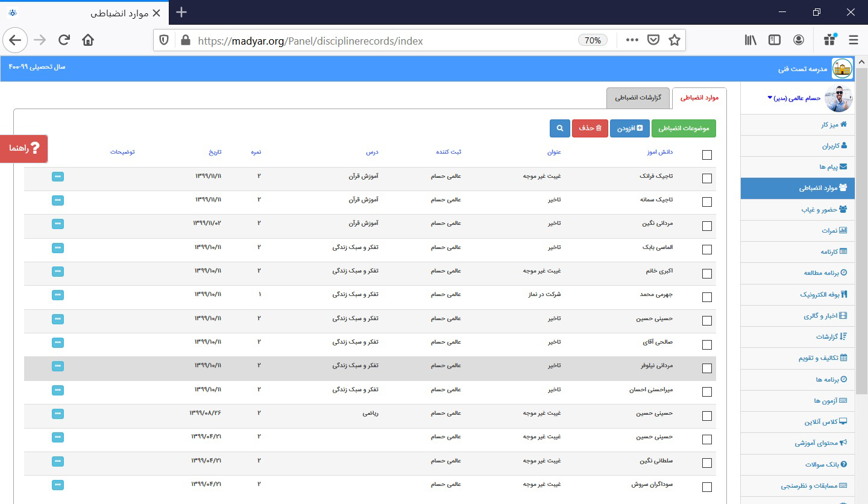Sort by the نمره column header
Image resolution: width=868 pixels, height=504 pixels.
point(256,152)
